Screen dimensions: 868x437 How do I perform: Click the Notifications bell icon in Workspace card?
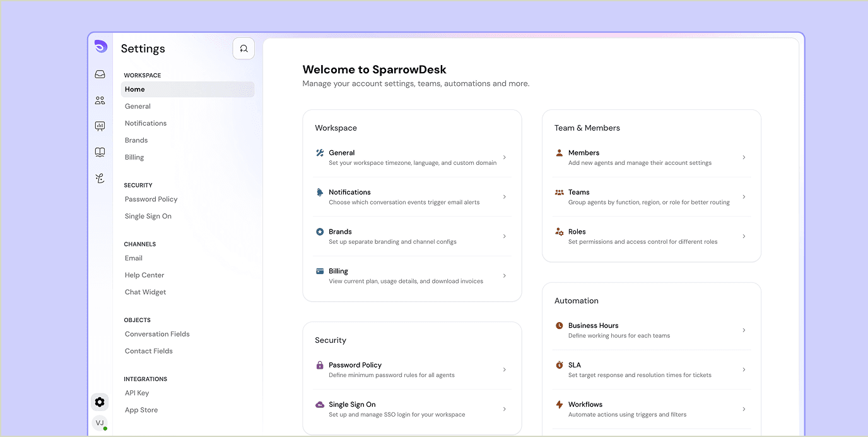tap(320, 192)
